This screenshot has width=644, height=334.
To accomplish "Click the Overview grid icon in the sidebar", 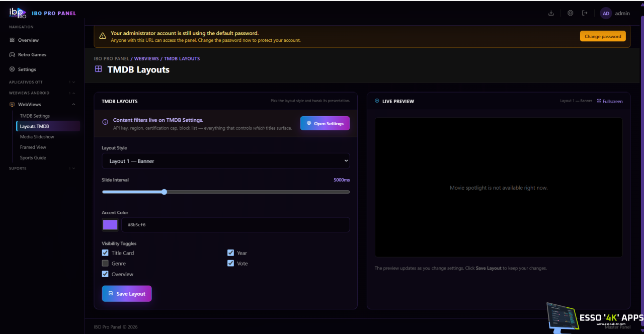I will tap(12, 40).
